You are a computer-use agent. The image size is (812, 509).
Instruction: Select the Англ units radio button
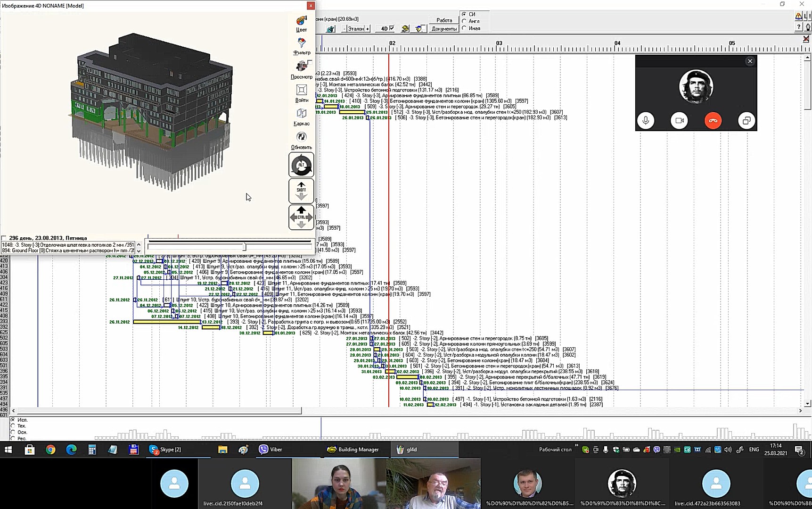[464, 21]
